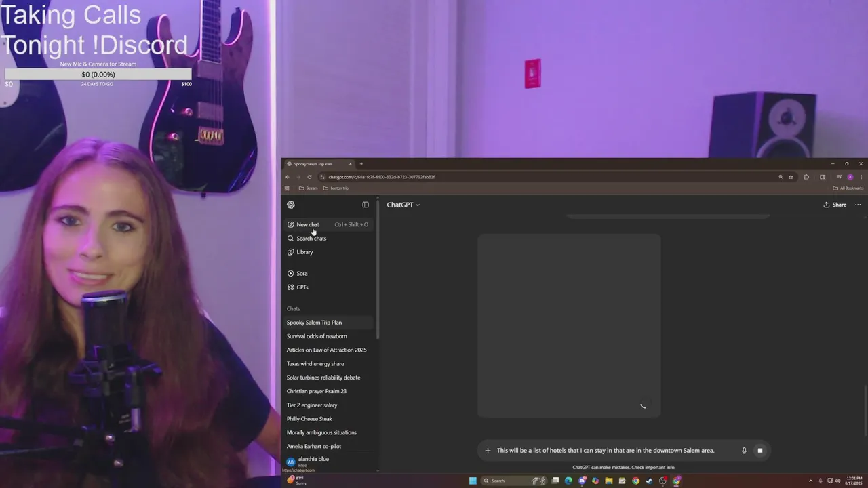Click the Sora play icon
Image resolution: width=868 pixels, height=488 pixels.
pos(290,273)
